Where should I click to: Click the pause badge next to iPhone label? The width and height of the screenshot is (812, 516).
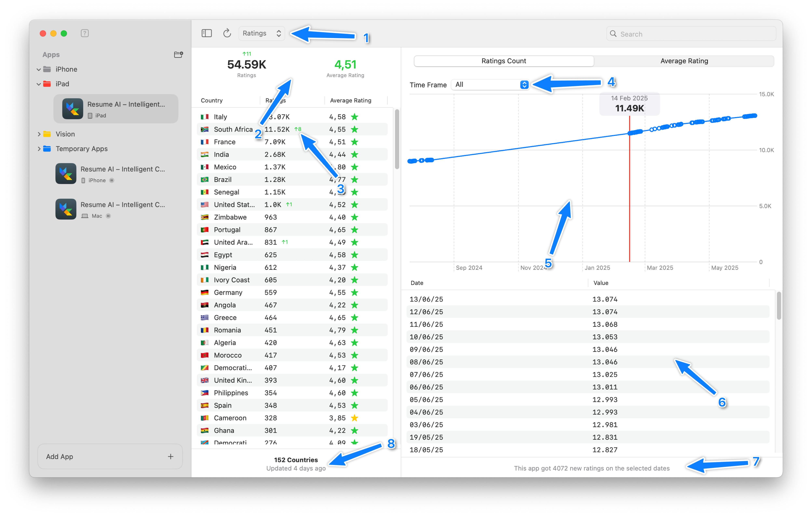click(x=112, y=180)
